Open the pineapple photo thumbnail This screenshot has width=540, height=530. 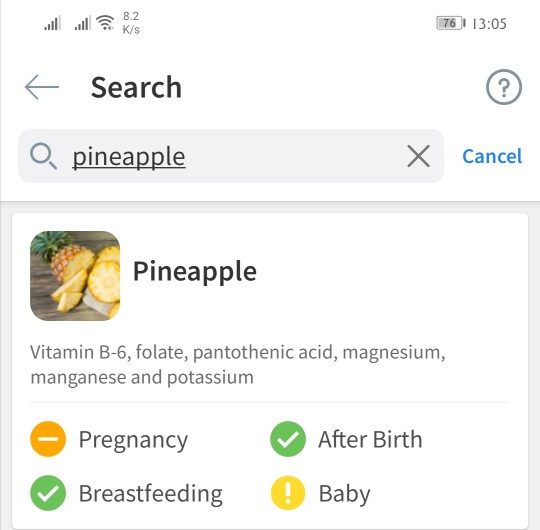click(75, 276)
